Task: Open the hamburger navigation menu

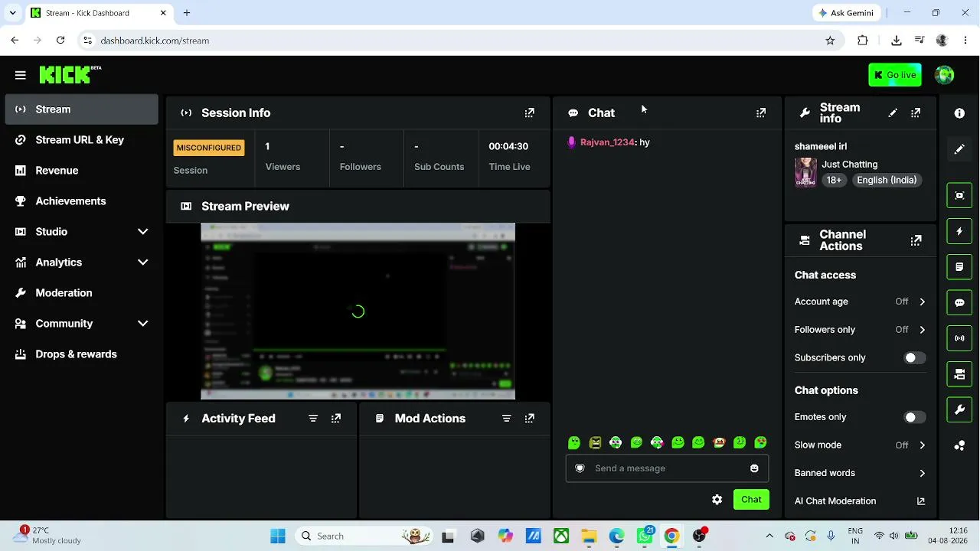Action: (21, 75)
